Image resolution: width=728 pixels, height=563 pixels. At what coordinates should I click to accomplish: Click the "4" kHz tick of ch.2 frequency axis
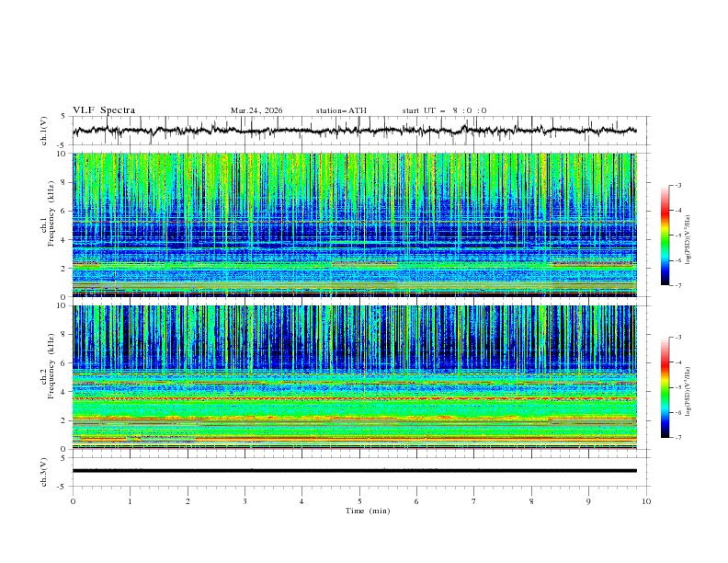point(64,392)
